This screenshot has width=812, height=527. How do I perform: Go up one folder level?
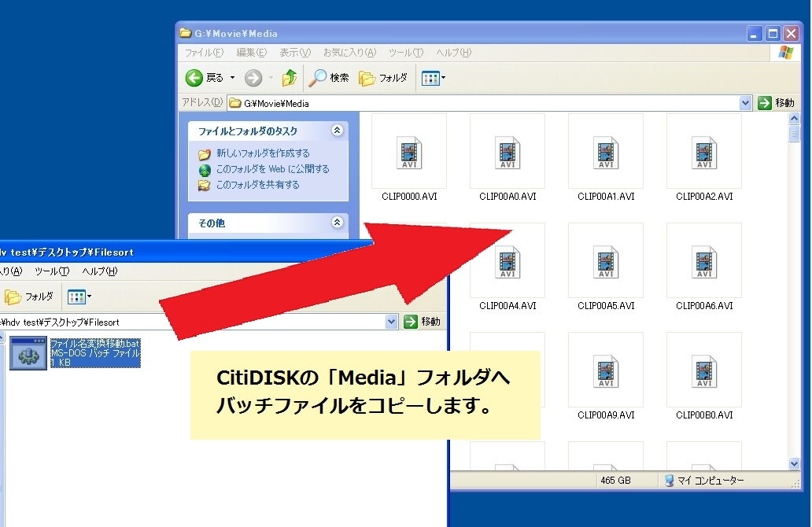(289, 78)
